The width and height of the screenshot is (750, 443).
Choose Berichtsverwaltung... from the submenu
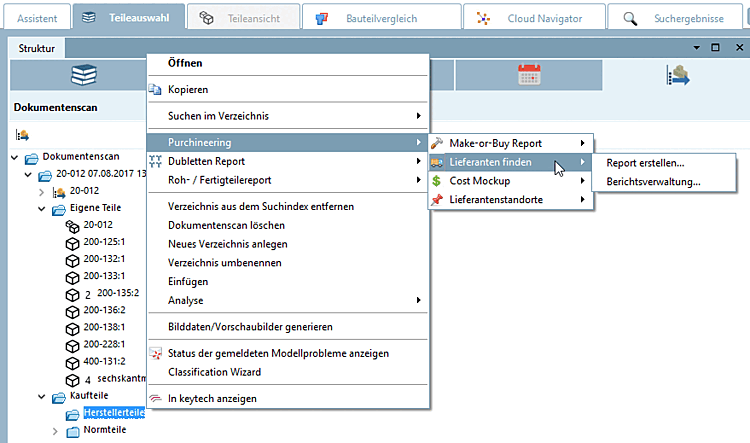(653, 182)
